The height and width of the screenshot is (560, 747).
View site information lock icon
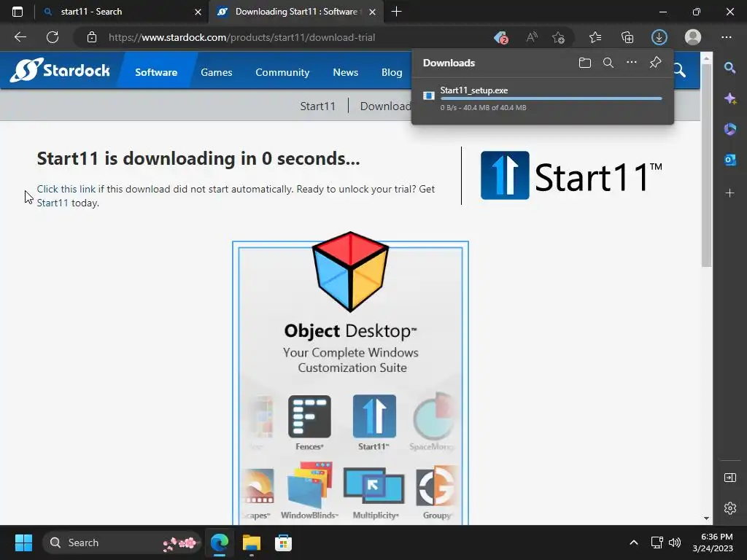(x=92, y=37)
